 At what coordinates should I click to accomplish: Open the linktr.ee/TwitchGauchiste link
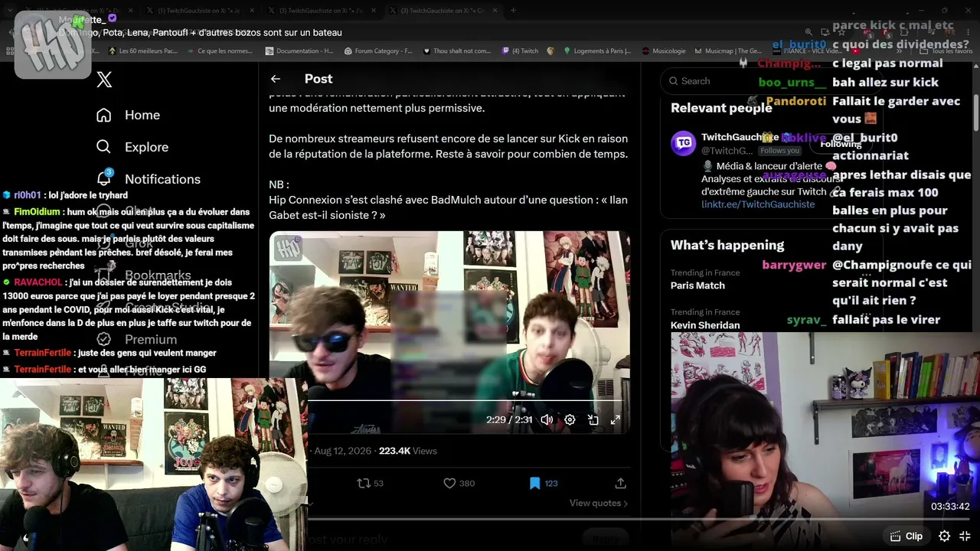coord(758,204)
